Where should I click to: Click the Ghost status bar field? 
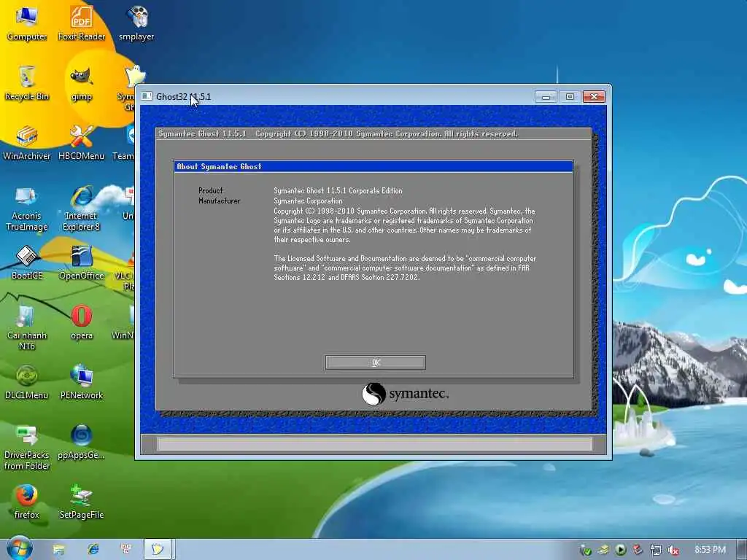click(x=374, y=444)
